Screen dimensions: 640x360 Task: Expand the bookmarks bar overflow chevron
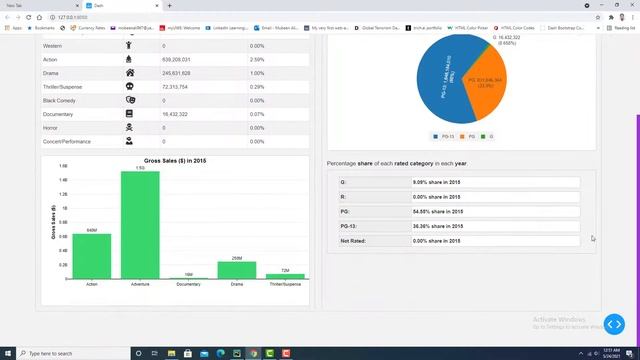click(598, 28)
